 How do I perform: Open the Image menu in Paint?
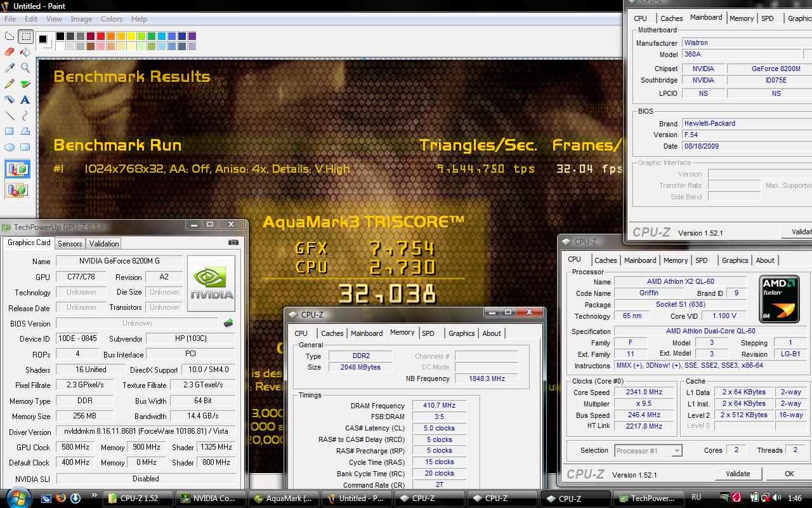point(81,19)
